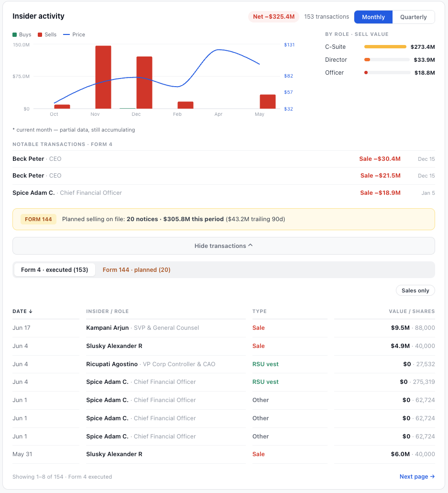The image size is (448, 493).
Task: Click the Jun 17 date cell
Action: click(22, 327)
